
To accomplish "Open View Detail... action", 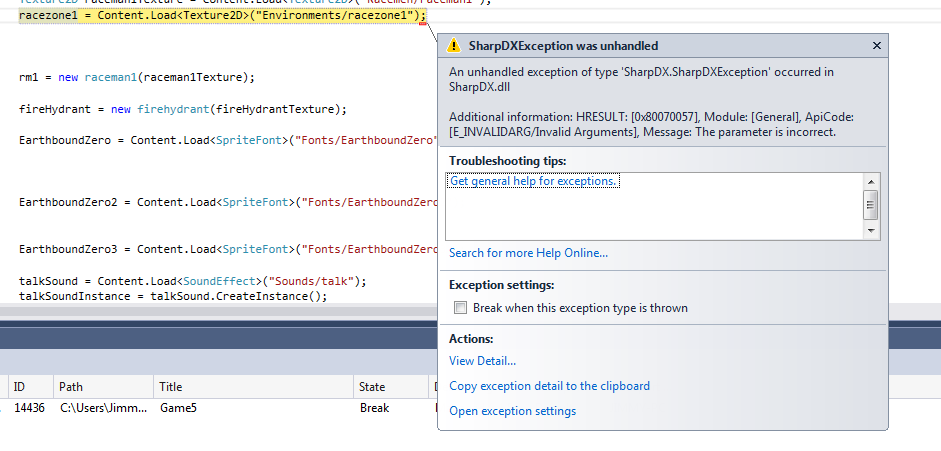I will pyautogui.click(x=482, y=360).
